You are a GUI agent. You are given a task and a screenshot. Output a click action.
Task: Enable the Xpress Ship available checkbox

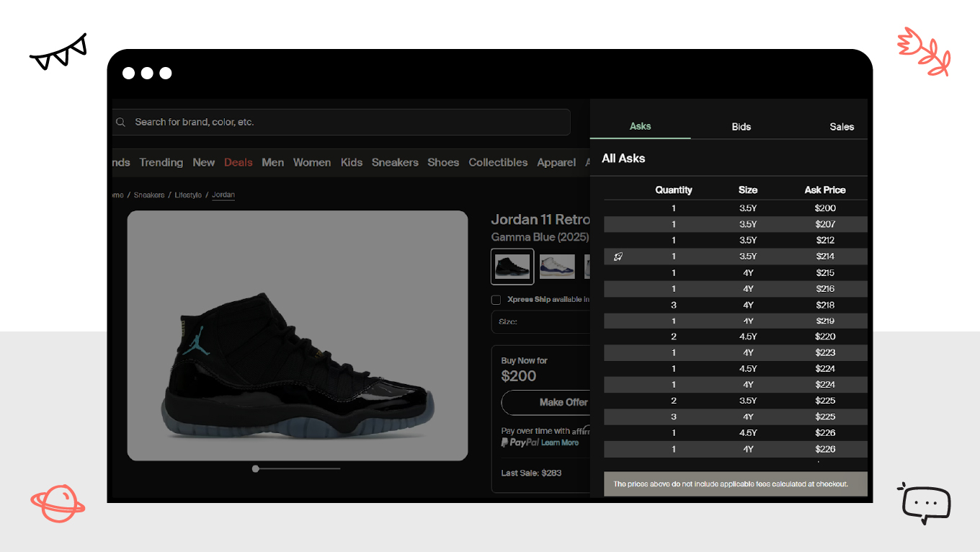click(496, 299)
